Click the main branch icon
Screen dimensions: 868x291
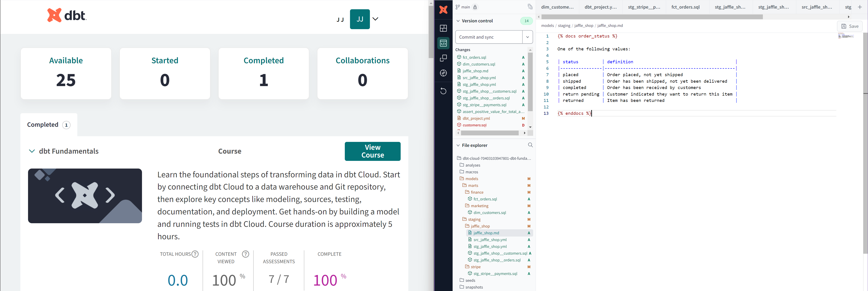(458, 7)
